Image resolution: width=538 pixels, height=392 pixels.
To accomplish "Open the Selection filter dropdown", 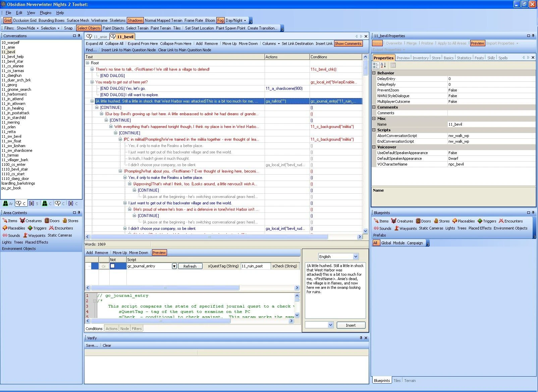I will point(50,28).
